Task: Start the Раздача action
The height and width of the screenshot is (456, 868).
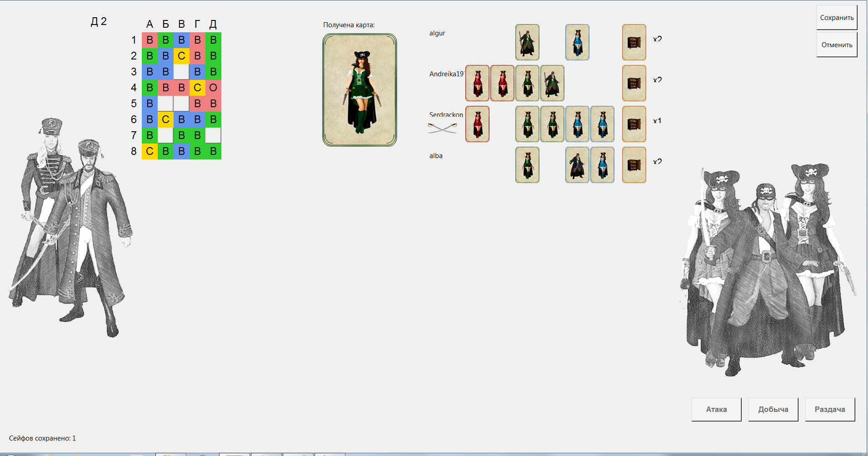Action: tap(830, 409)
